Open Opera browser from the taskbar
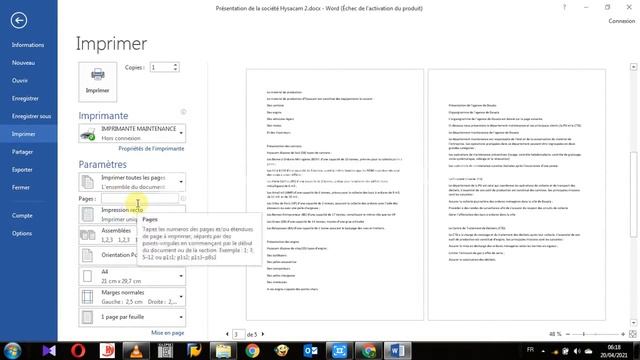This screenshot has width=640, height=360. [x=78, y=351]
